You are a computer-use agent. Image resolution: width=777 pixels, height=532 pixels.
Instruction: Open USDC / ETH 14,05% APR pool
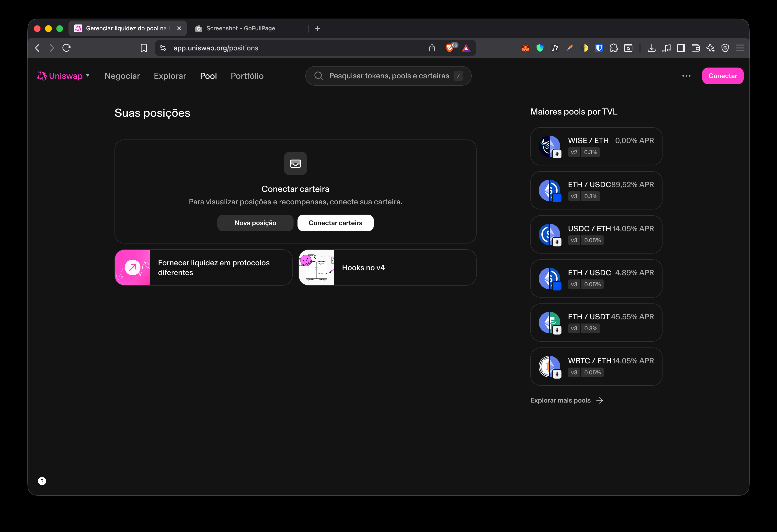[596, 234]
